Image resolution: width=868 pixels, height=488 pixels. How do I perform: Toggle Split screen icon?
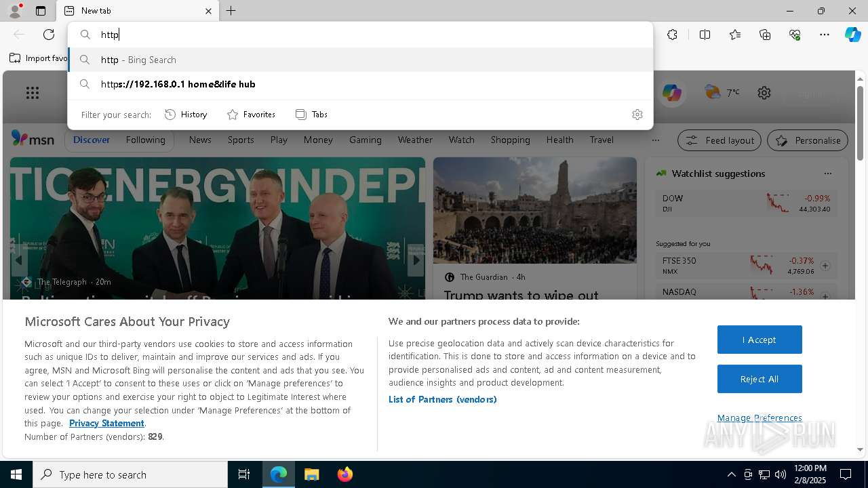coord(705,35)
